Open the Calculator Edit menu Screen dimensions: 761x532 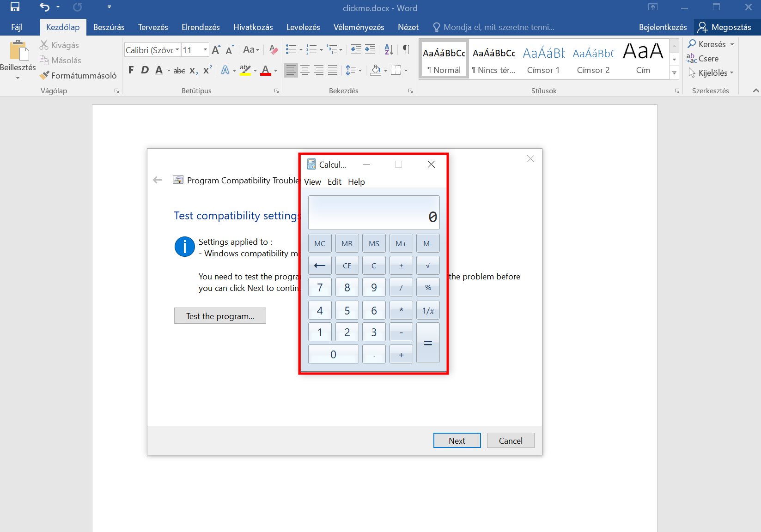click(335, 182)
